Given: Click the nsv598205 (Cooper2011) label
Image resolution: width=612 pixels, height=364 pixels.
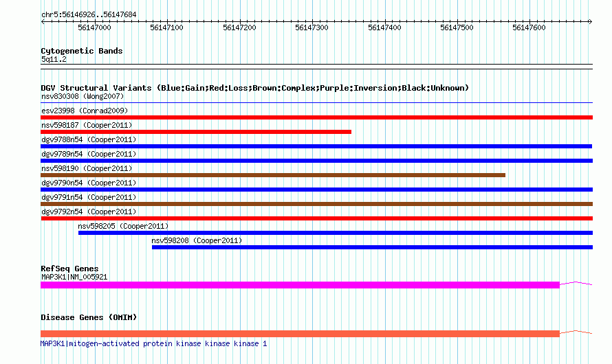Looking at the screenshot, I should [123, 226].
